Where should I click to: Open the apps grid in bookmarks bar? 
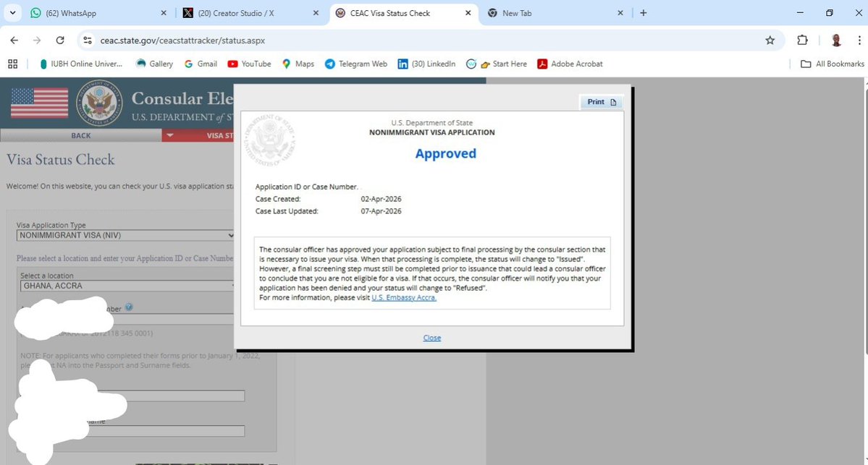click(x=13, y=64)
